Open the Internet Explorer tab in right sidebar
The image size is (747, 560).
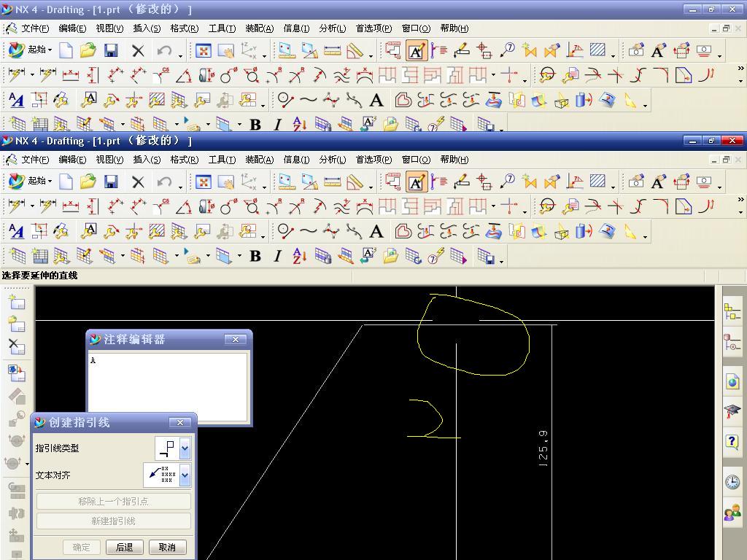coord(732,381)
